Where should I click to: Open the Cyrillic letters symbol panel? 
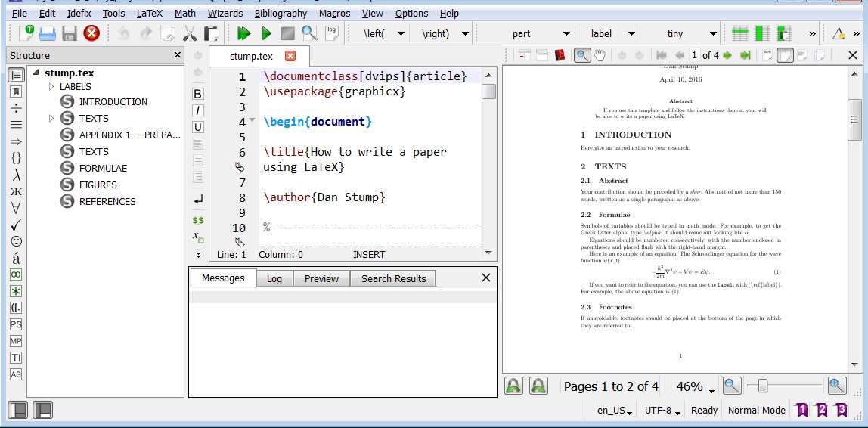tap(17, 191)
